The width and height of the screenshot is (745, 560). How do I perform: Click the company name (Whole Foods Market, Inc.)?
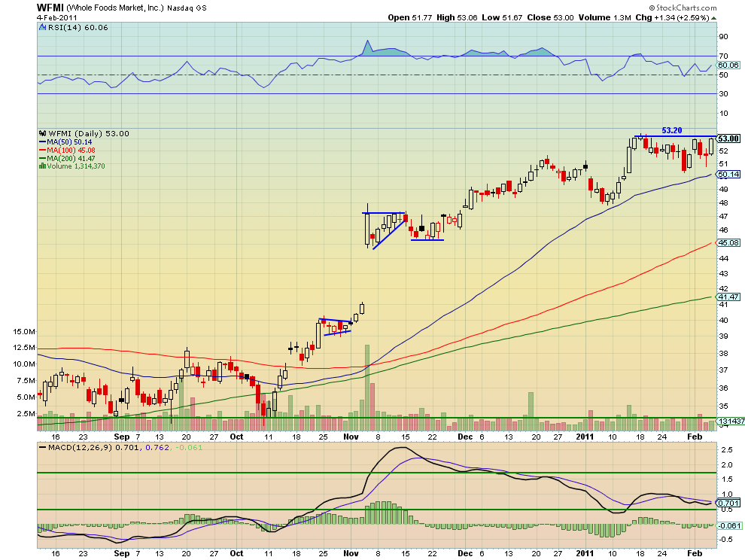point(115,8)
